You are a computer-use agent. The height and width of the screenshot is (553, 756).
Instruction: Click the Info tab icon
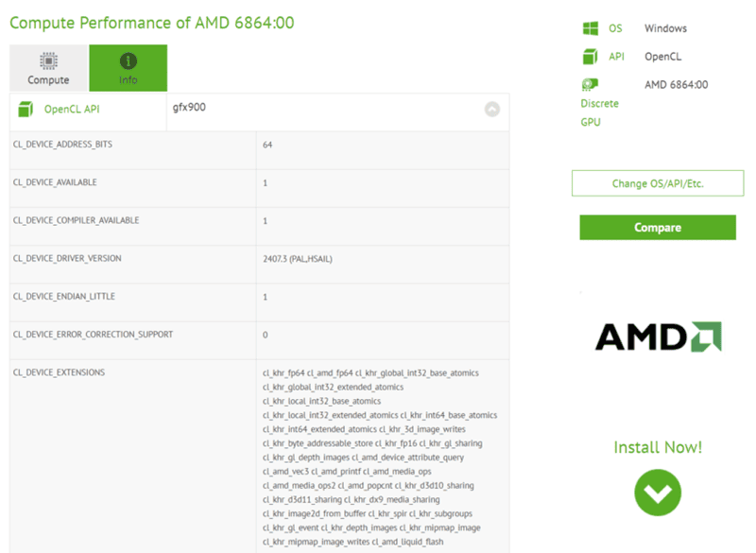point(128,61)
